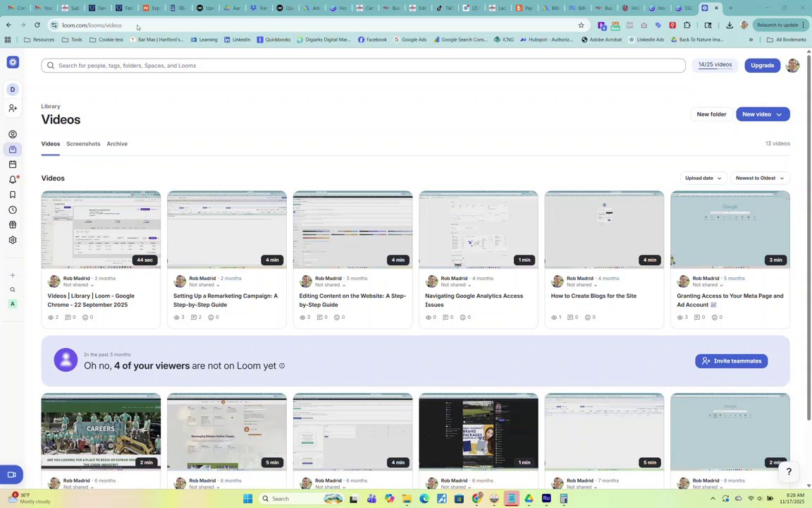Open the notifications bell in sidebar
The image size is (812, 508).
(x=13, y=179)
